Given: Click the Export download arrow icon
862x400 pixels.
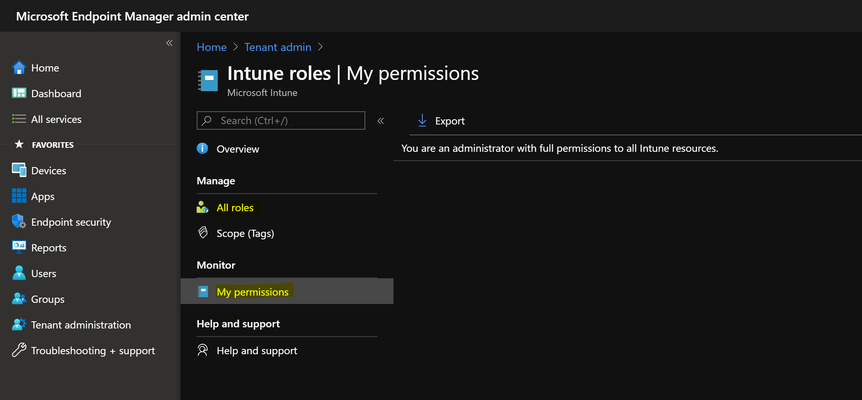Looking at the screenshot, I should 422,120.
